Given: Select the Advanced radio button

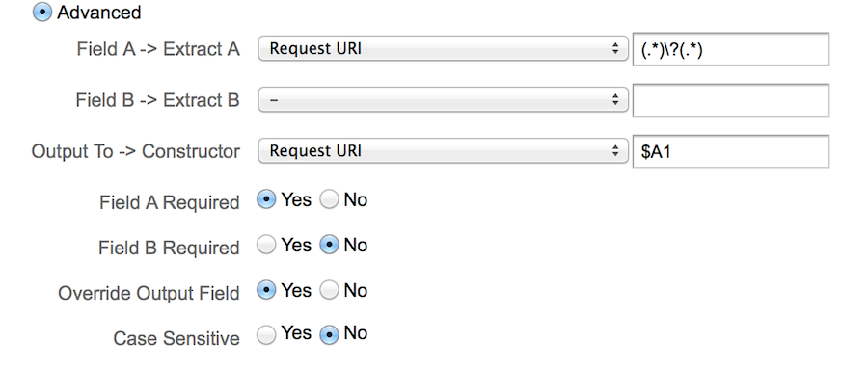Looking at the screenshot, I should click(42, 13).
